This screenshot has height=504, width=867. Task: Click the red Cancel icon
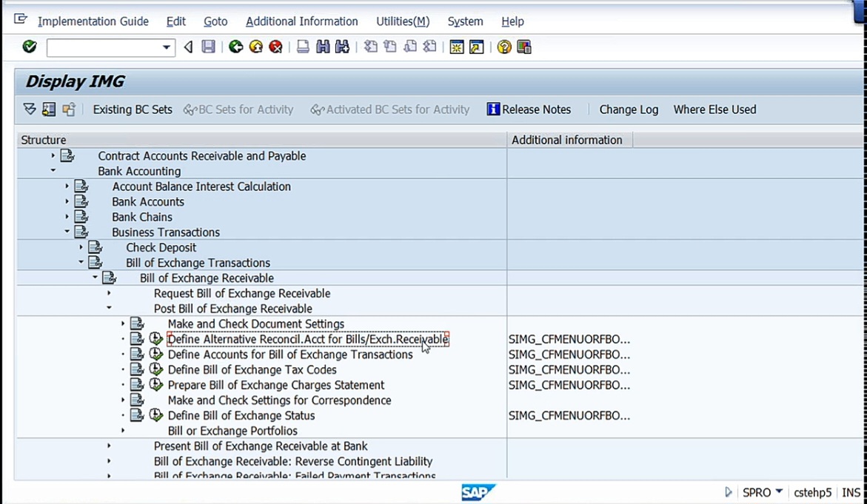click(275, 47)
